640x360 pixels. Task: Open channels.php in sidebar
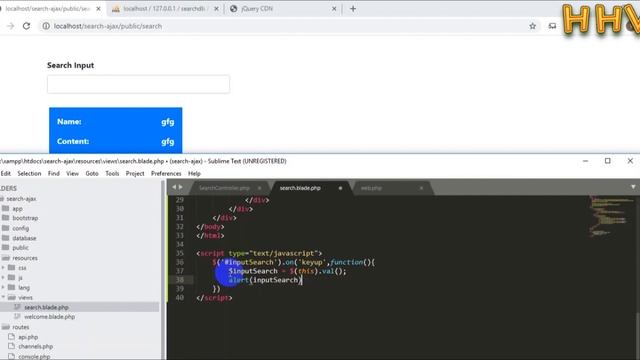pyautogui.click(x=36, y=347)
